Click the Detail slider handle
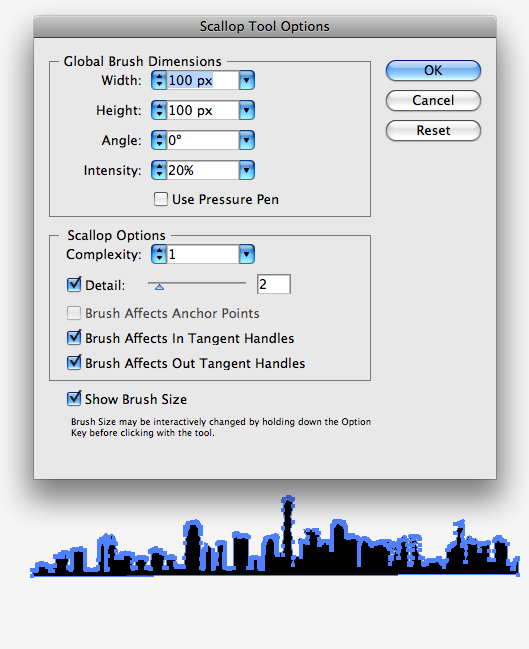The image size is (529, 649). point(159,286)
